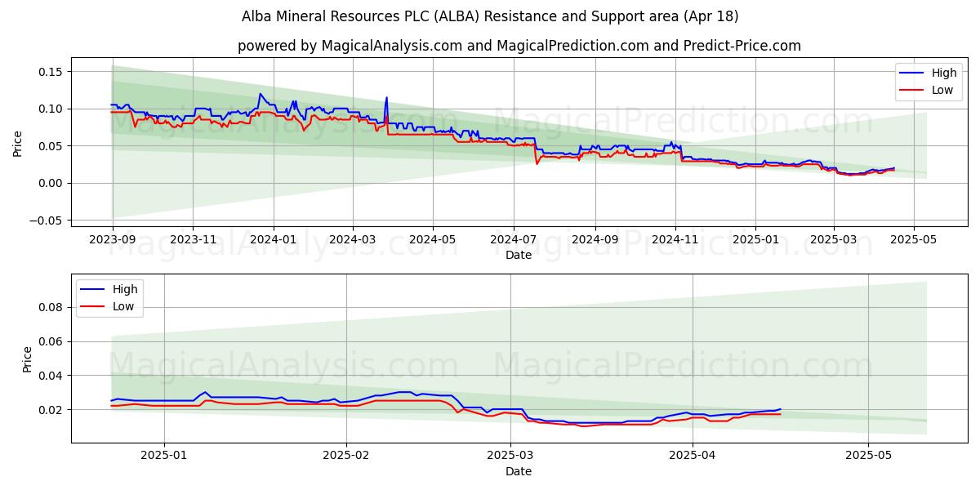
Task: Click the 2025-02 tick label in bottom chart
Action: pos(346,457)
